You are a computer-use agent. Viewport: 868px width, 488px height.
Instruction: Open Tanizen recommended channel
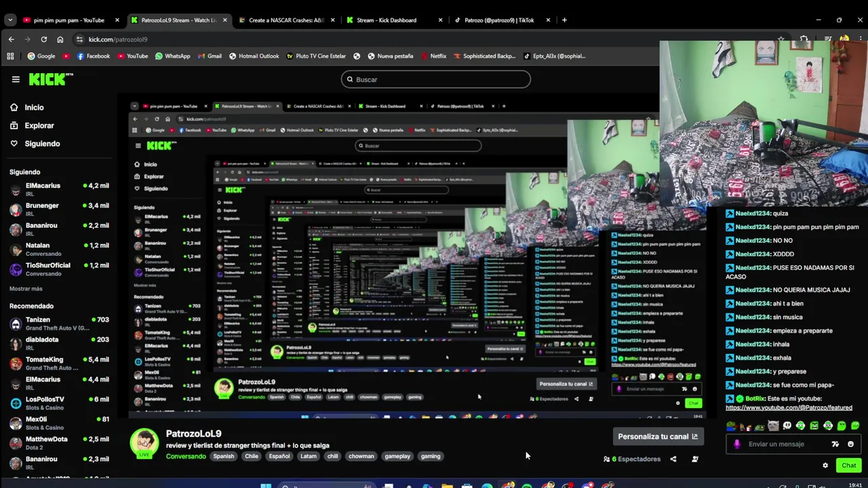60,323
